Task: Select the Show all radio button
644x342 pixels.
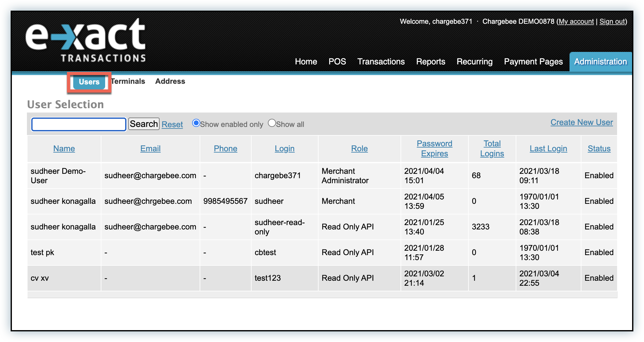Action: pos(272,123)
